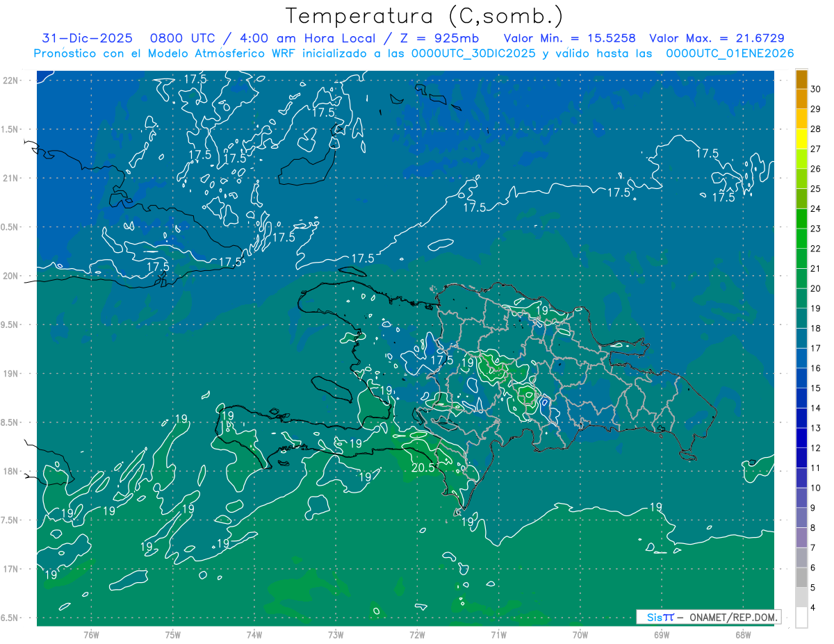This screenshot has height=644, width=834.
Task: Click the "14" label on the color scale
Action: click(815, 408)
